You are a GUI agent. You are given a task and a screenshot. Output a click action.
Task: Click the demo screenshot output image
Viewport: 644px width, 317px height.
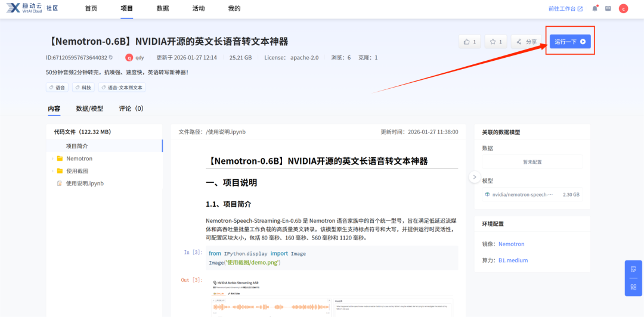332,298
